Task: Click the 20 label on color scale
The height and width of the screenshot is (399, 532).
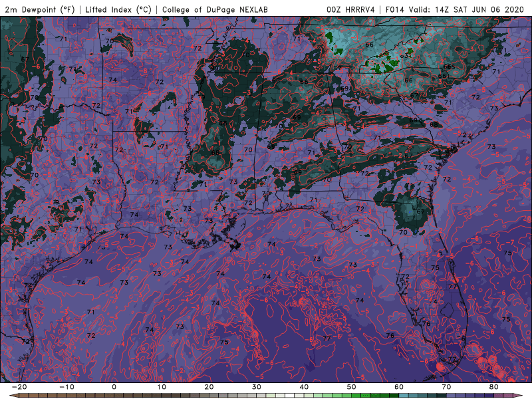Action: [x=209, y=387]
